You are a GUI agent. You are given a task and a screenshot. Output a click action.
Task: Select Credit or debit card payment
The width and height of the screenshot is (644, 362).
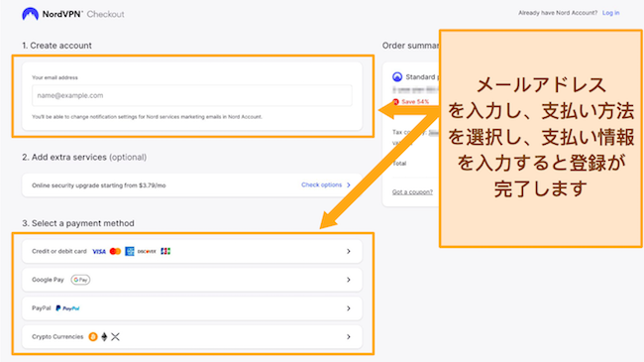coord(192,251)
